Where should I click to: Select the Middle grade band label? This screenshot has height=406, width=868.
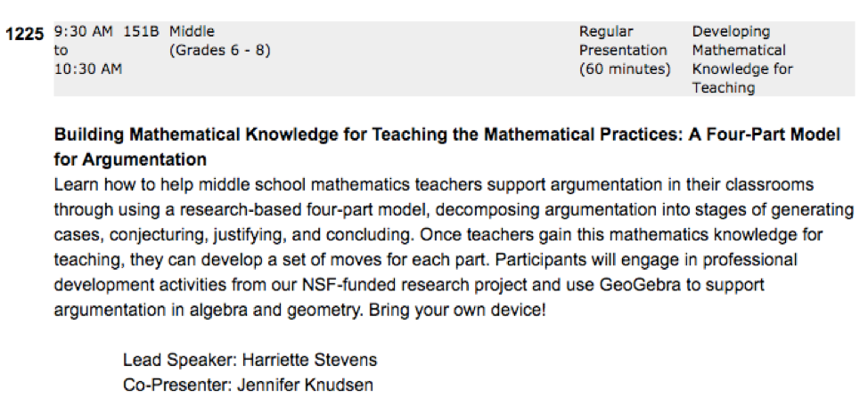pos(192,32)
